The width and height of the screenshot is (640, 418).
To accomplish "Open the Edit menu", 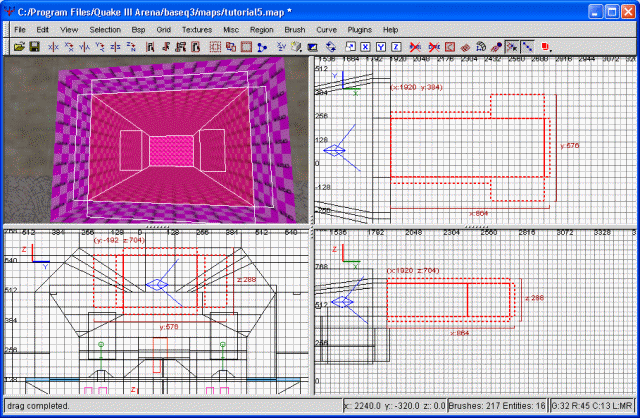I will click(42, 30).
